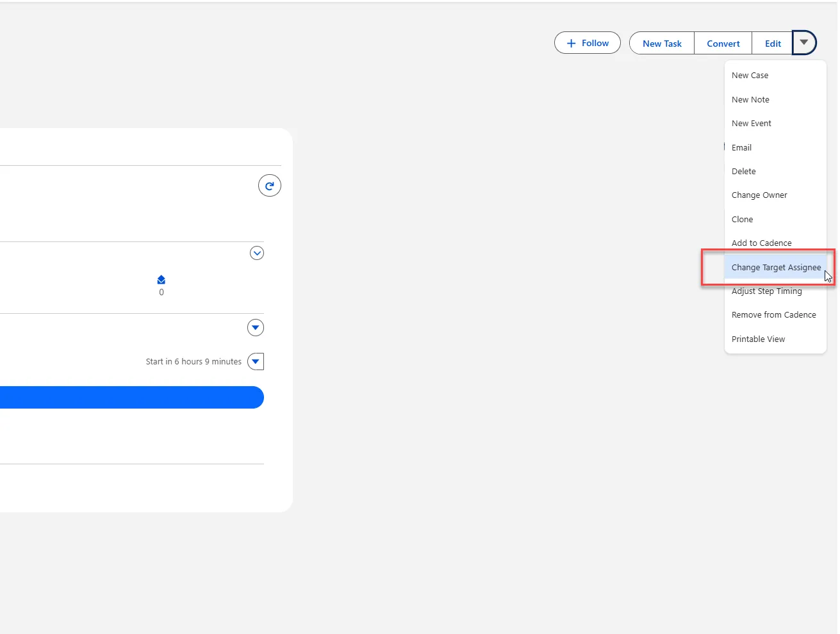Select Clone from the menu
Image resolution: width=840 pixels, height=634 pixels.
click(742, 220)
